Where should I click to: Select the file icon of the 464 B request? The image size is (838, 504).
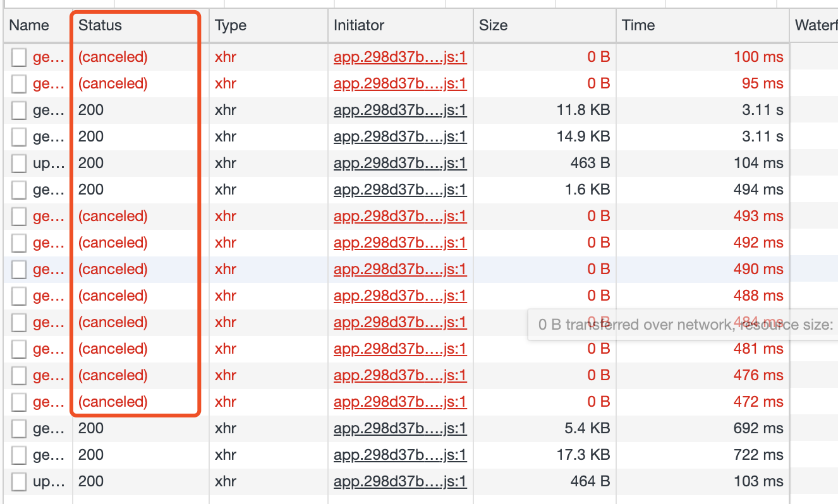[x=20, y=482]
